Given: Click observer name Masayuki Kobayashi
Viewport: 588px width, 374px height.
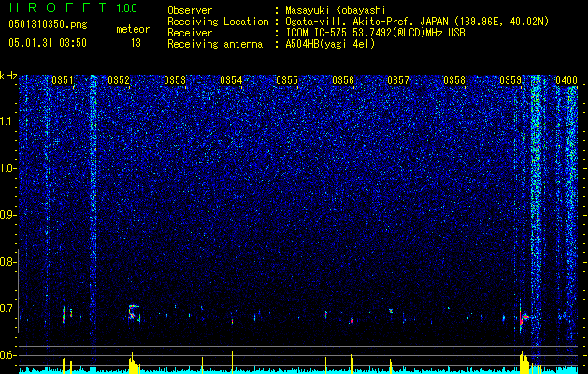Looking at the screenshot, I should (x=336, y=10).
